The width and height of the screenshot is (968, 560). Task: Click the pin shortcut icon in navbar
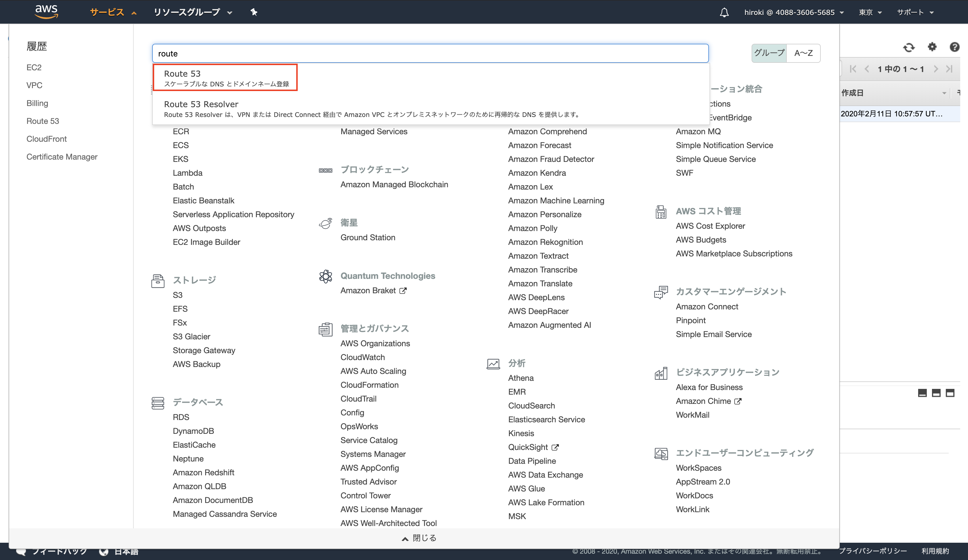click(254, 12)
